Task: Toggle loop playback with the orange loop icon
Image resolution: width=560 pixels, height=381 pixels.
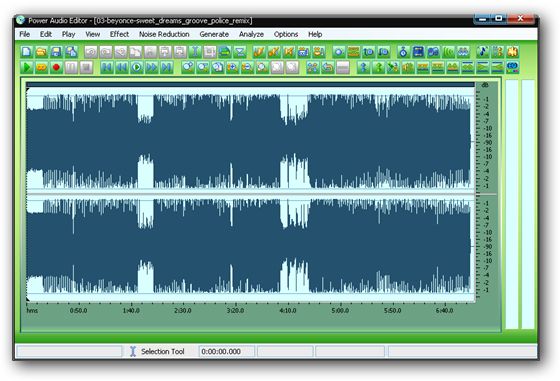Action: (41, 67)
